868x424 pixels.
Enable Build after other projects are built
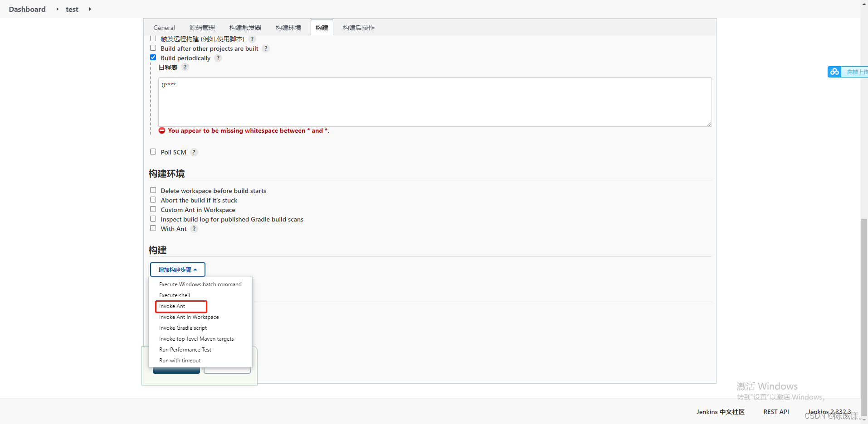tap(153, 48)
